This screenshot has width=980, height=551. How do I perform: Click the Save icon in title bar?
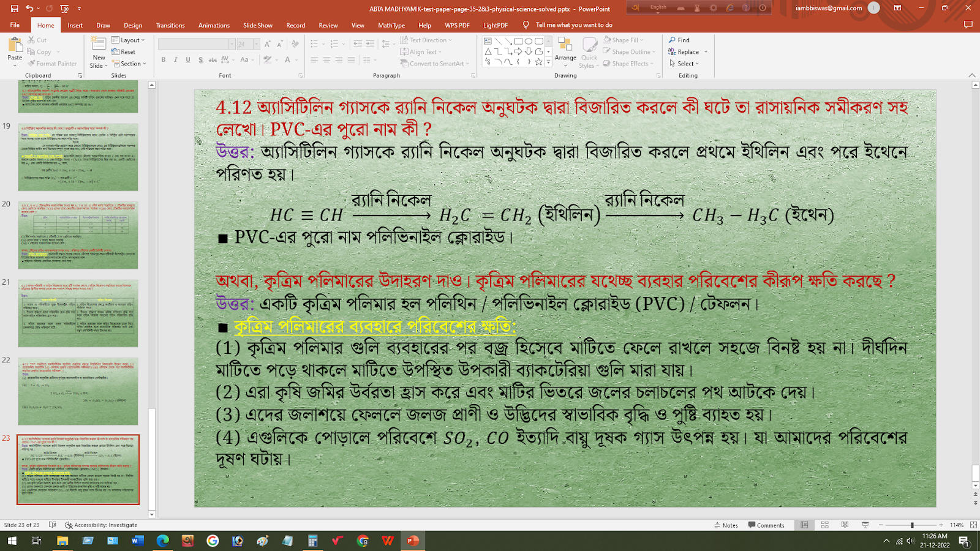pos(15,9)
